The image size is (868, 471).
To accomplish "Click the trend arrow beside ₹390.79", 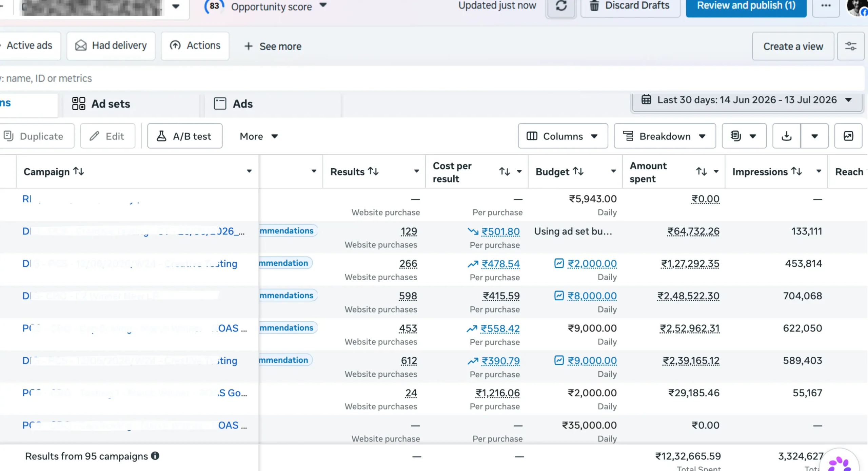I will point(473,361).
